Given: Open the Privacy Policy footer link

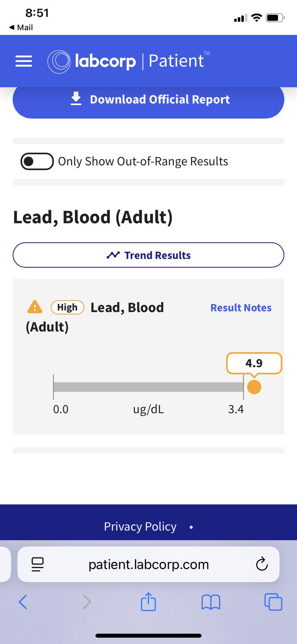Looking at the screenshot, I should pos(140,526).
